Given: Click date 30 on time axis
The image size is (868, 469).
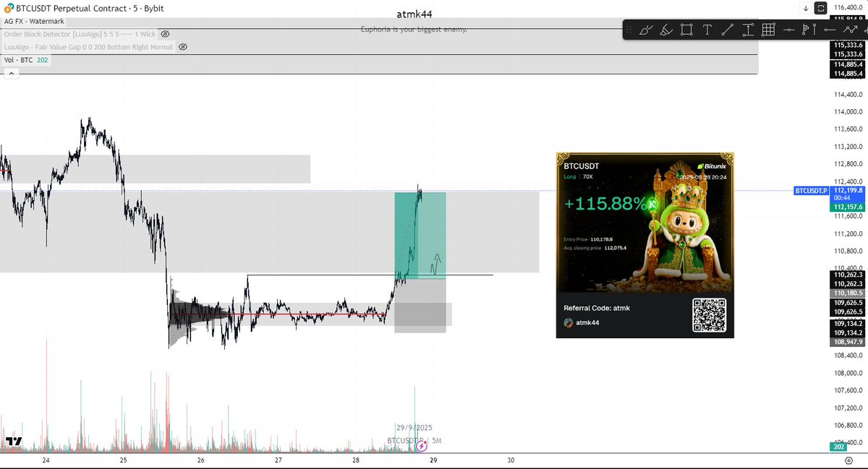Looking at the screenshot, I should click(511, 460).
